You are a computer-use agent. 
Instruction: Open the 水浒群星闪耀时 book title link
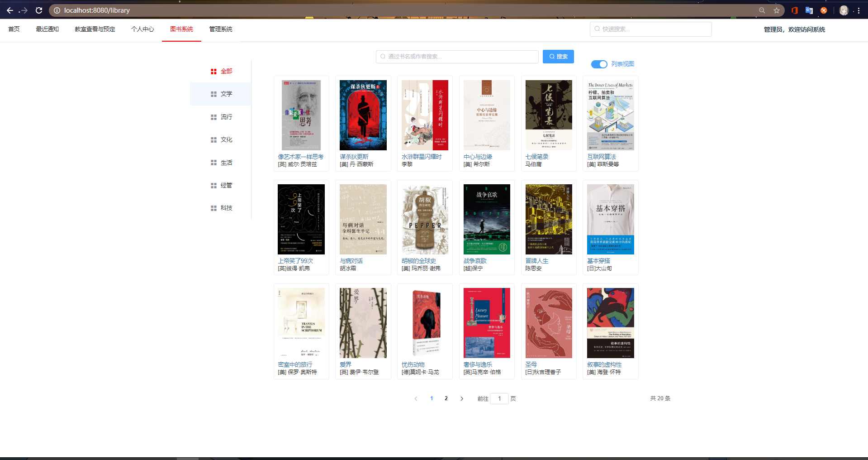tap(422, 157)
